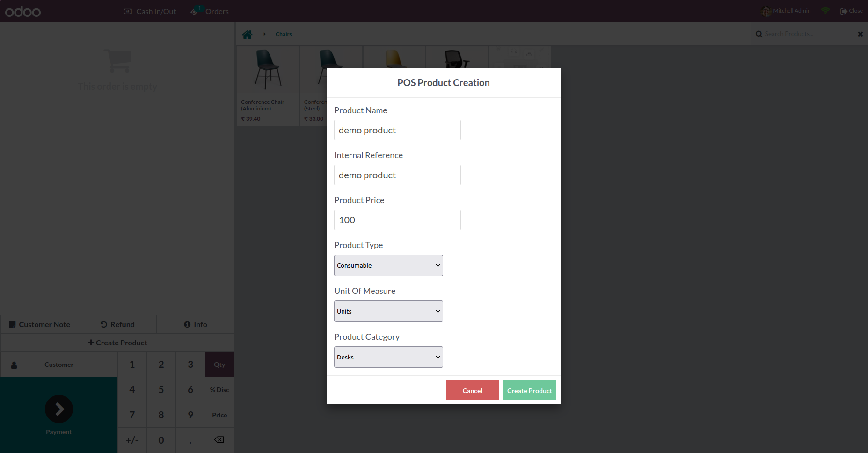Focus the Product Name field
The width and height of the screenshot is (868, 453).
pyautogui.click(x=397, y=130)
